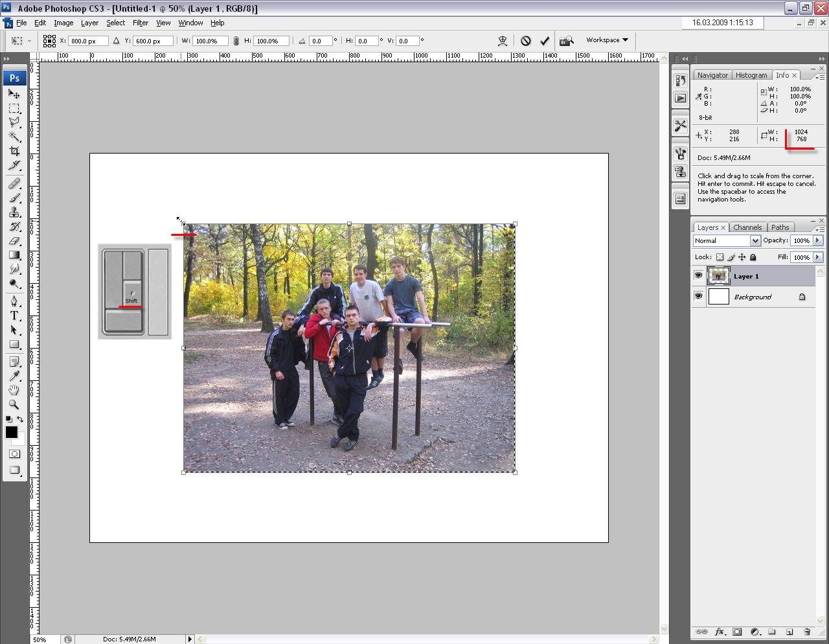This screenshot has height=644, width=829.
Task: Pick the Horizontal Type tool
Action: tap(14, 316)
